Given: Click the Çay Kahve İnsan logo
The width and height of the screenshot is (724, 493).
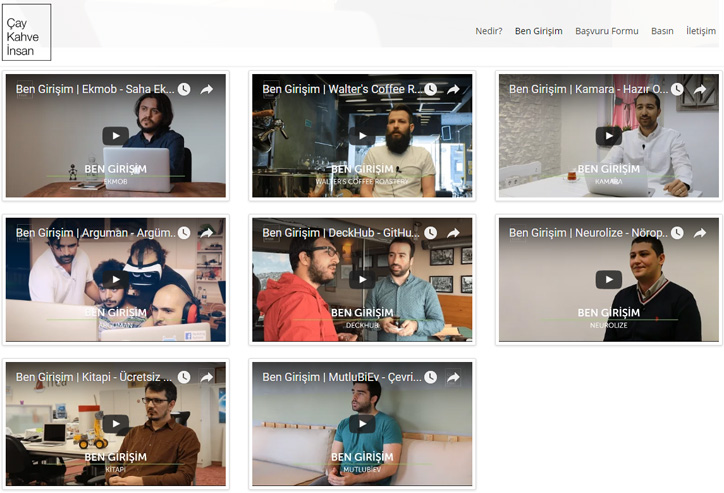Looking at the screenshot, I should coord(26,32).
